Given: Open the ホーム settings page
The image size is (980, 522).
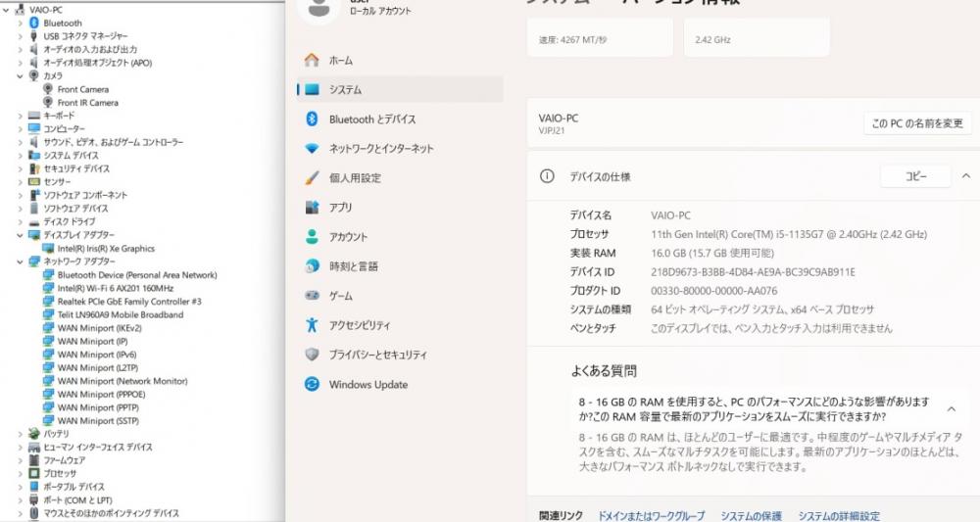Looking at the screenshot, I should tap(400, 60).
